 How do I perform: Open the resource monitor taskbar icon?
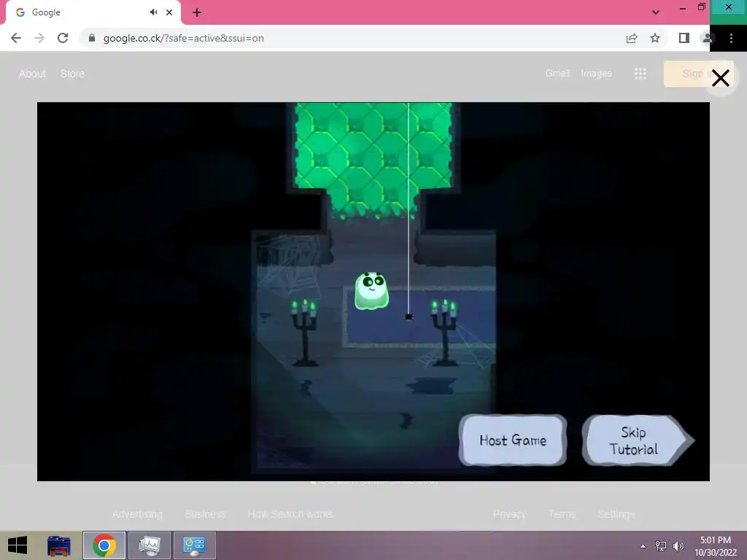click(150, 545)
